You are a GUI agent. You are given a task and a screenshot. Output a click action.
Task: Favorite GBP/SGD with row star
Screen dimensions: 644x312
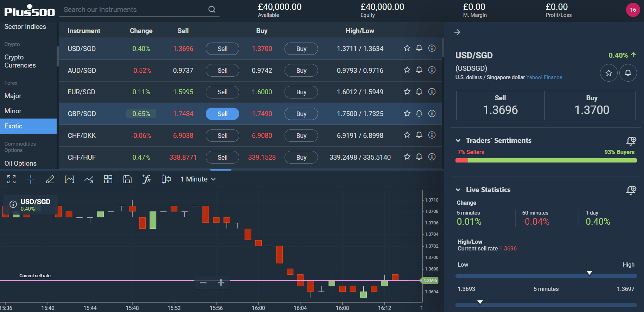407,114
